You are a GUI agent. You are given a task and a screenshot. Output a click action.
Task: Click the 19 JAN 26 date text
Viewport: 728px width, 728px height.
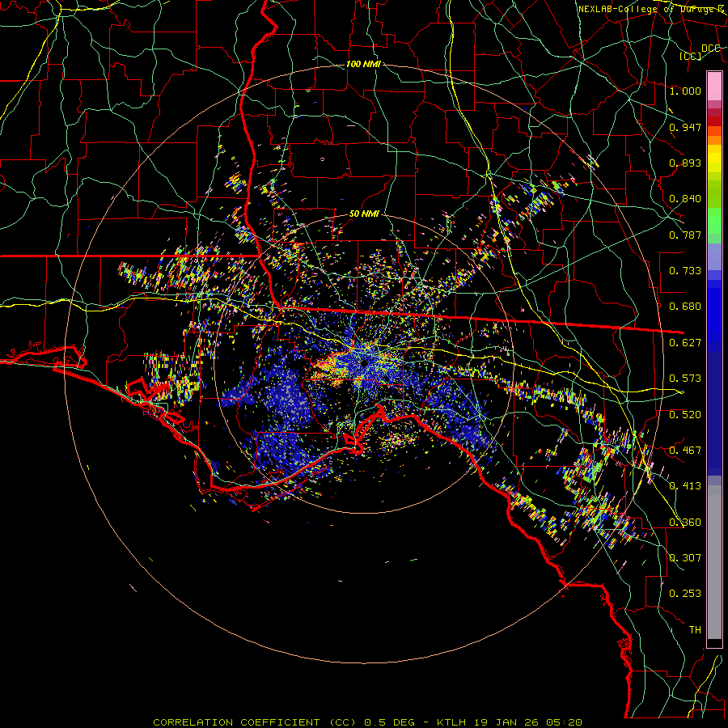pyautogui.click(x=507, y=722)
